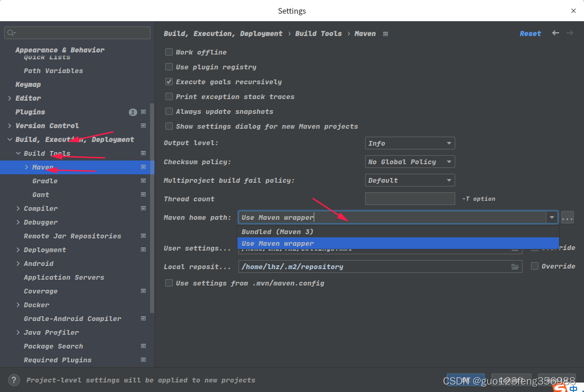This screenshot has height=392, width=584.
Task: Click the project-level icon on Version Control row
Action: click(x=143, y=126)
